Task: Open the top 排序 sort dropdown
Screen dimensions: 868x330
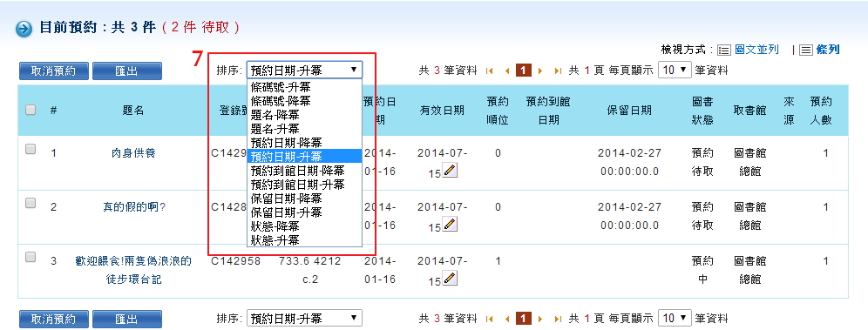Action: click(x=304, y=71)
